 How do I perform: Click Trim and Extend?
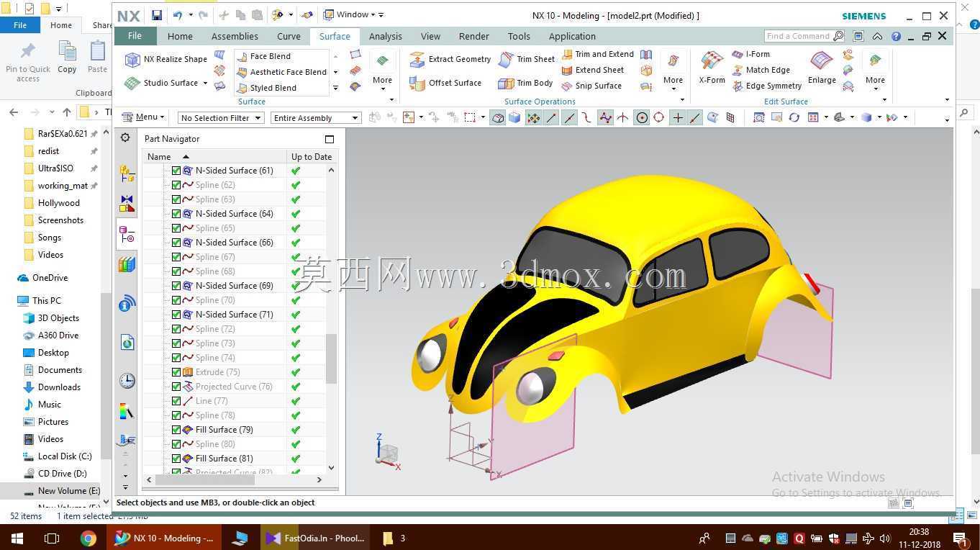tap(597, 54)
